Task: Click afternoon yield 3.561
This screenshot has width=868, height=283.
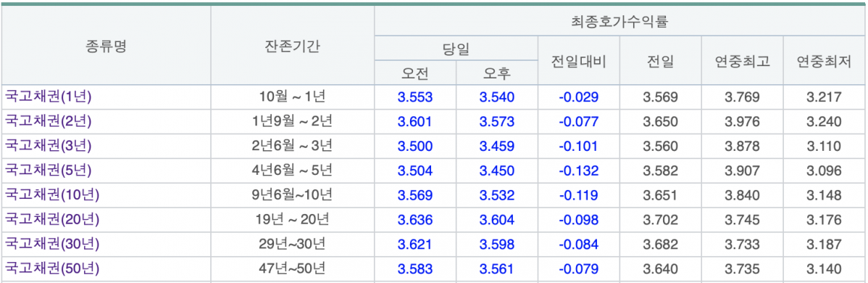Action: [x=496, y=270]
